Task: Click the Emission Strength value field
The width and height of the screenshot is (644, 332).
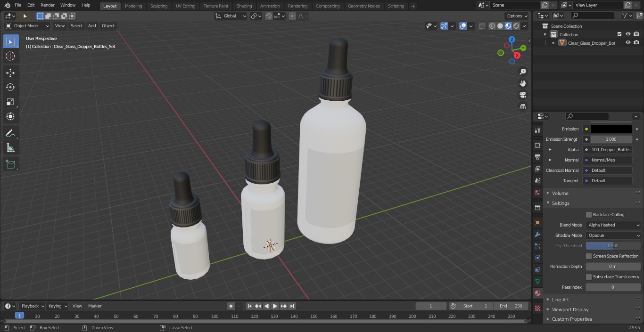Action: (x=611, y=139)
